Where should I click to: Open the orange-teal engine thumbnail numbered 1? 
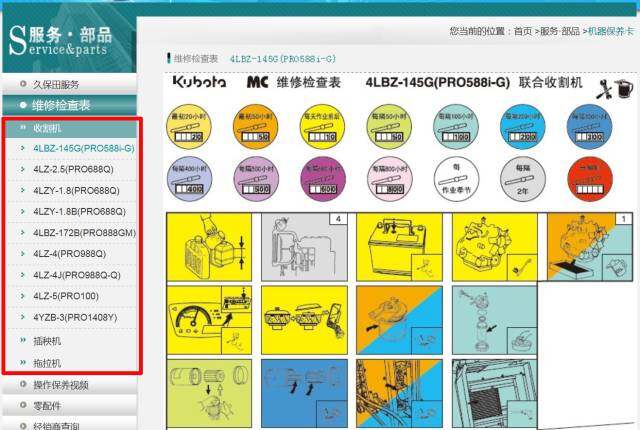590,247
